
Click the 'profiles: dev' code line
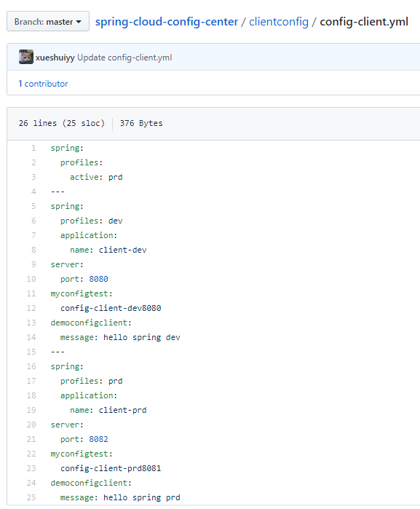(92, 221)
